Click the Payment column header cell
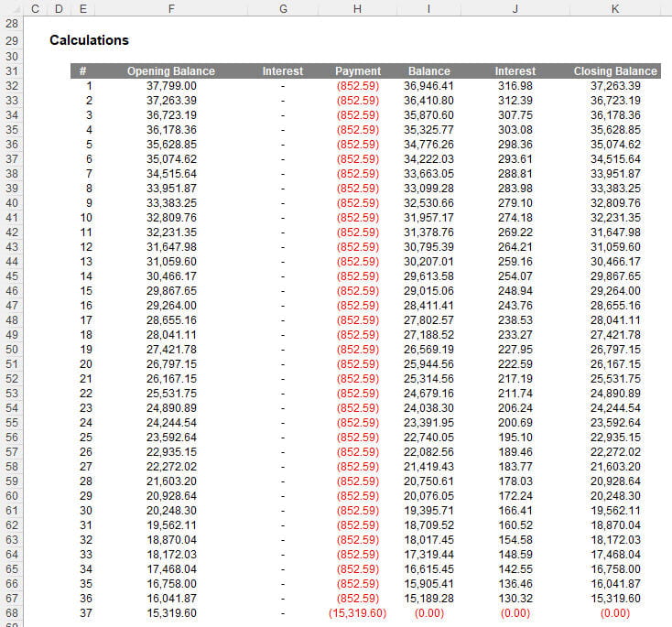672x627 pixels. pyautogui.click(x=357, y=71)
